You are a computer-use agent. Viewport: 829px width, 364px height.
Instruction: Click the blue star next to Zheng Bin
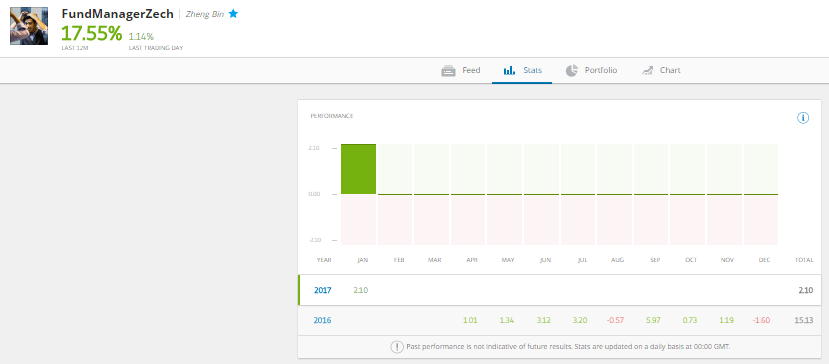[233, 14]
